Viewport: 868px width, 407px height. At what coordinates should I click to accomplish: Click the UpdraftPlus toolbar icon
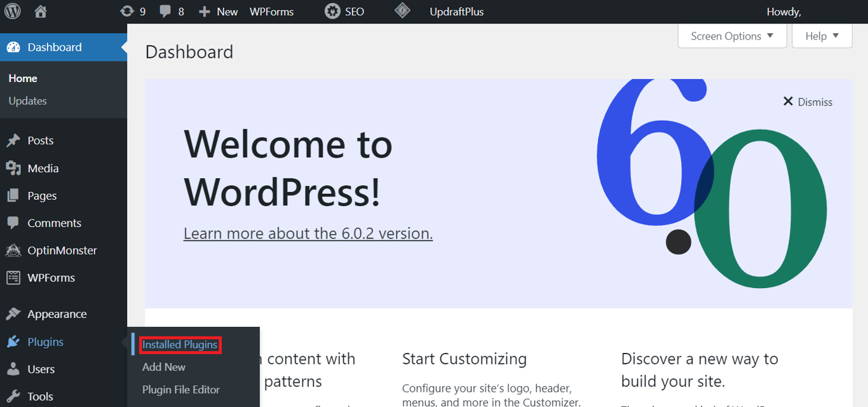tap(403, 11)
